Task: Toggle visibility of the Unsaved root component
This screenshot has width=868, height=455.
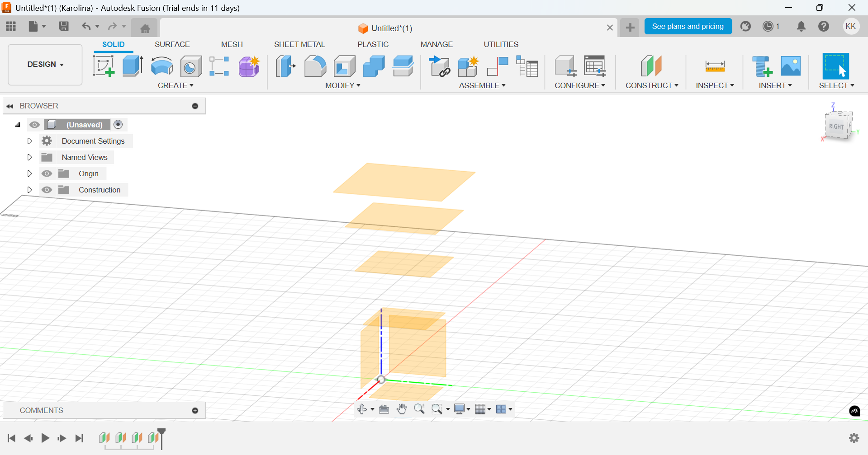Action: pyautogui.click(x=34, y=125)
